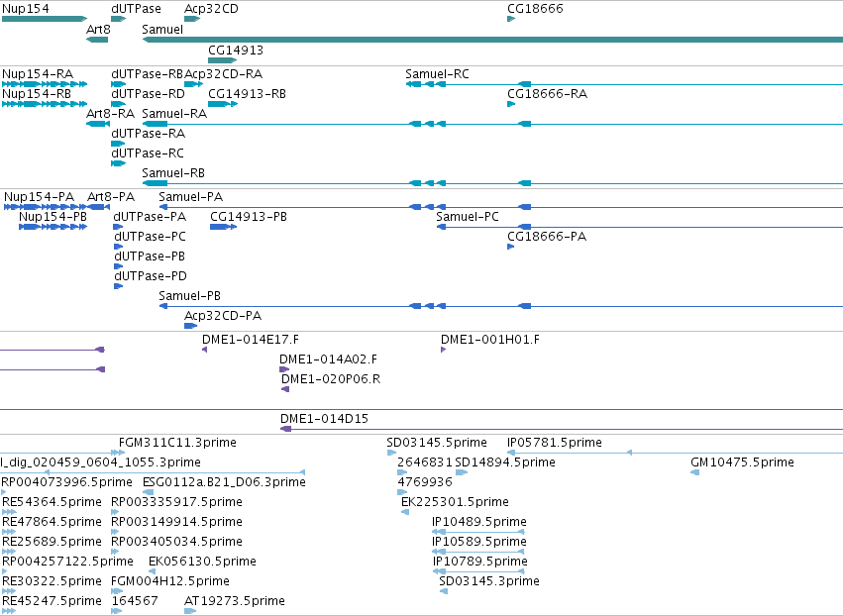Select the IP10789.5prime EST label
This screenshot has height=616, width=843.
480,562
